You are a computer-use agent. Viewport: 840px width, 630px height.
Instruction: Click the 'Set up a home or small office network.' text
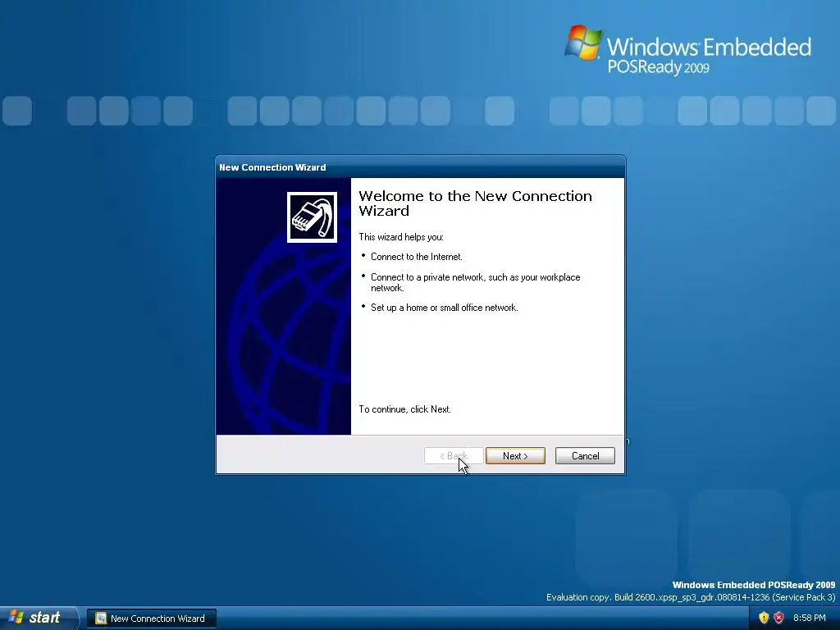point(444,308)
